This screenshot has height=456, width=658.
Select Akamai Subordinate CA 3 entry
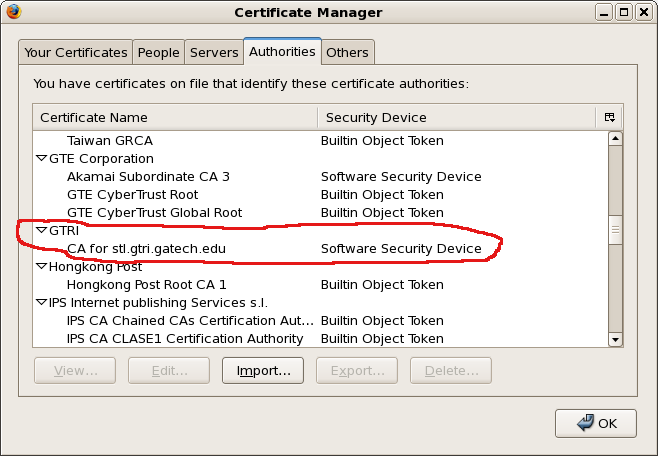tap(148, 176)
